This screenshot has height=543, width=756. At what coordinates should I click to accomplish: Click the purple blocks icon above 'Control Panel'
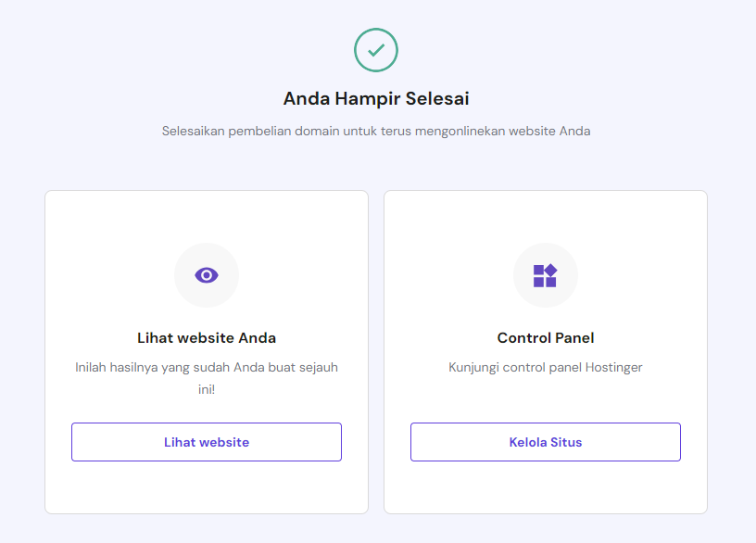(x=545, y=274)
